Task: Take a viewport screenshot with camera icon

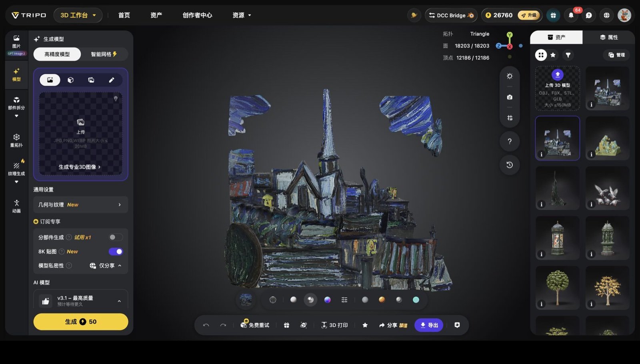Action: (x=510, y=97)
